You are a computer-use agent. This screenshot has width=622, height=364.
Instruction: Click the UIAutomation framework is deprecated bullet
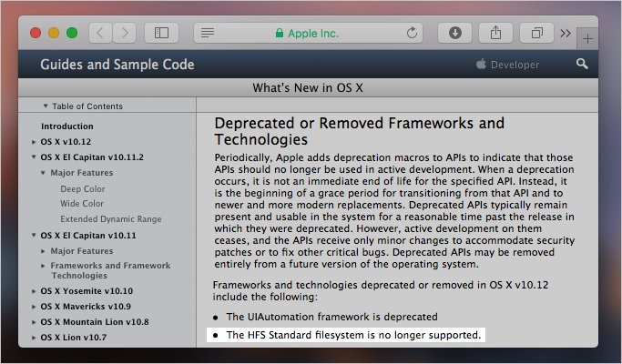(x=331, y=317)
